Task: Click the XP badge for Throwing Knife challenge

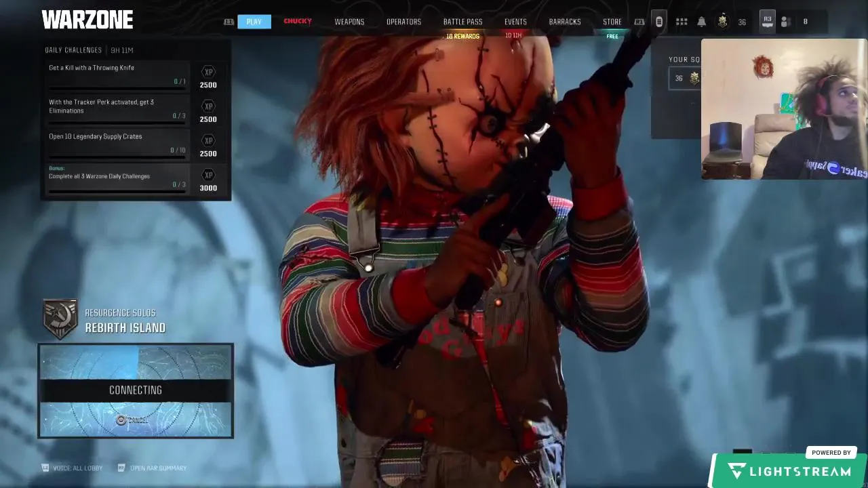Action: click(208, 72)
